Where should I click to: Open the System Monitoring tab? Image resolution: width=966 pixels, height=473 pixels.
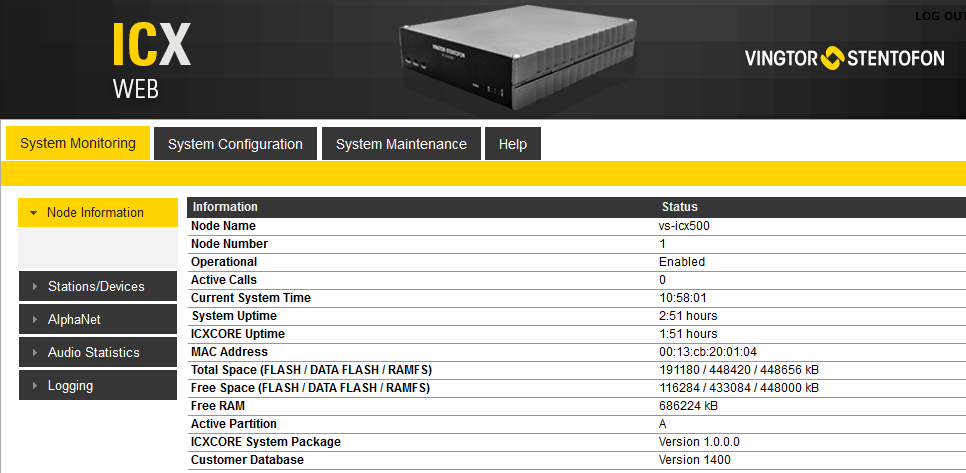pos(78,143)
